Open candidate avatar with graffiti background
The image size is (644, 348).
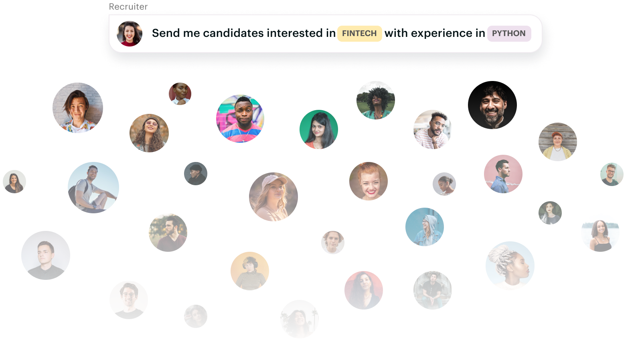pos(240,119)
